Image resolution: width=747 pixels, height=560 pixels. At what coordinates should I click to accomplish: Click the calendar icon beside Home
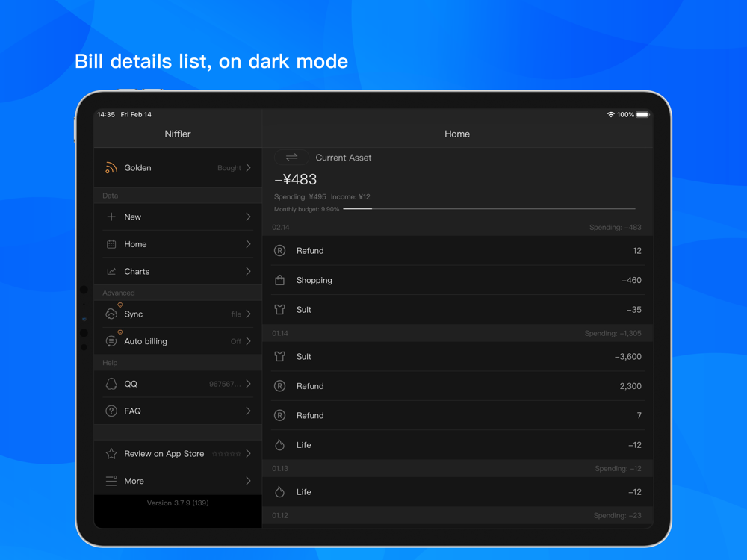tap(111, 244)
